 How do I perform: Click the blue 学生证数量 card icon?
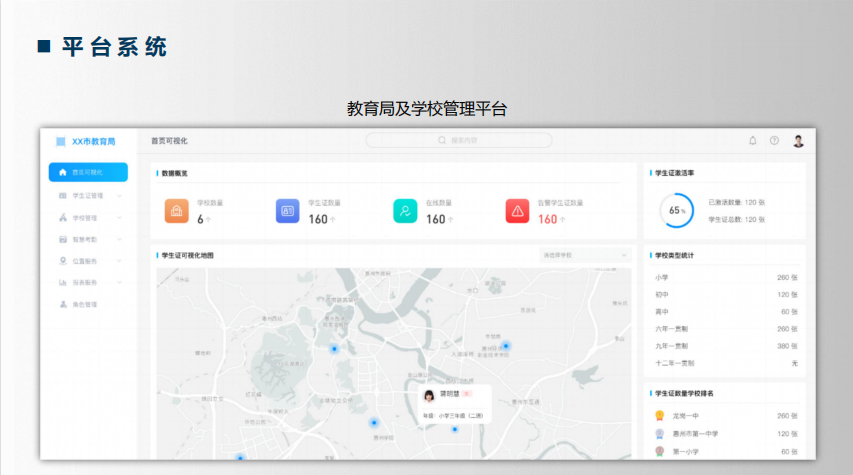point(288,210)
